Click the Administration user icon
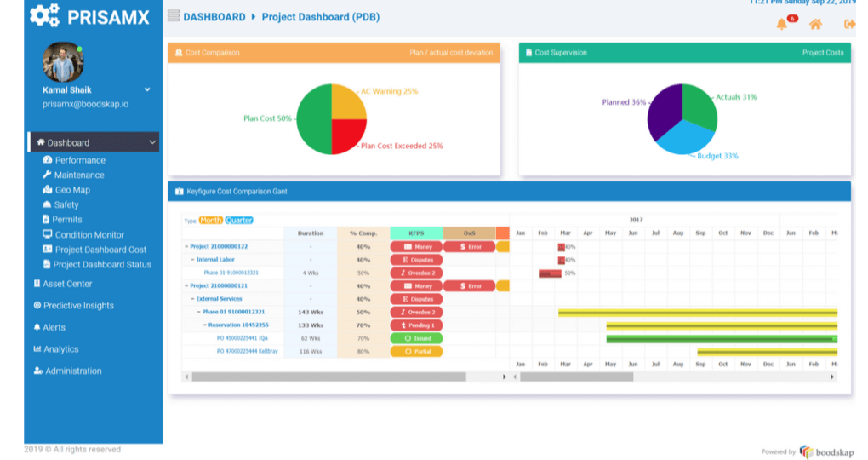 [37, 371]
